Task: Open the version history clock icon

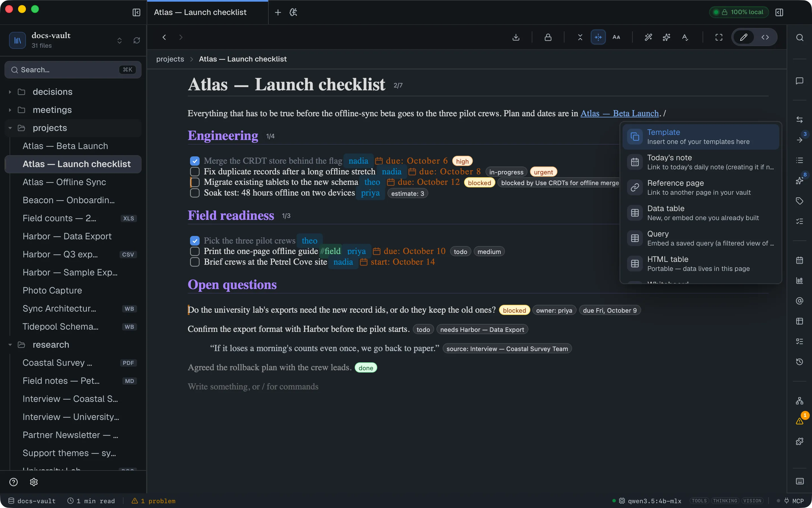Action: (800, 362)
